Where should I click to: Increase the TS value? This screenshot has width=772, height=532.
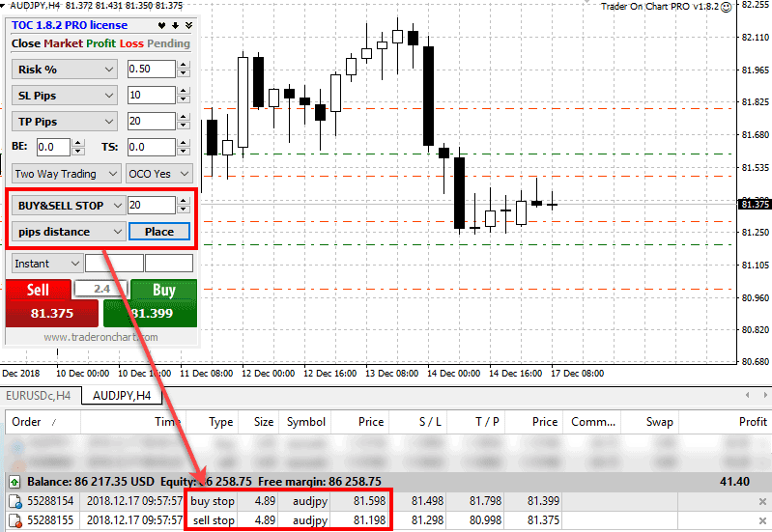click(184, 143)
